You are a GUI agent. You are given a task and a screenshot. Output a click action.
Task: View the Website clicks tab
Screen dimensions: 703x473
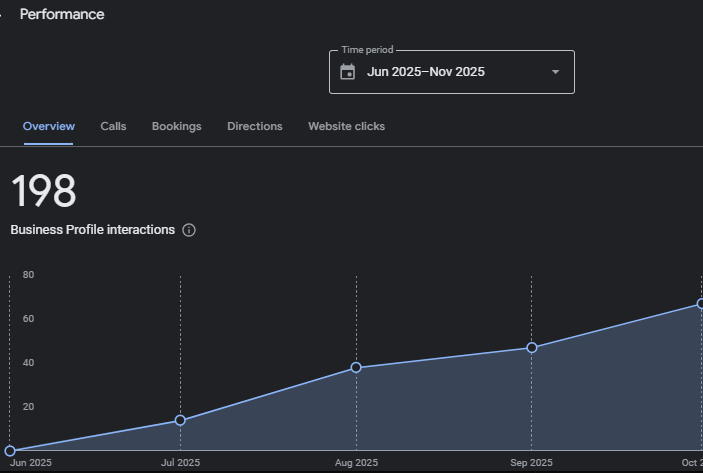pyautogui.click(x=346, y=127)
